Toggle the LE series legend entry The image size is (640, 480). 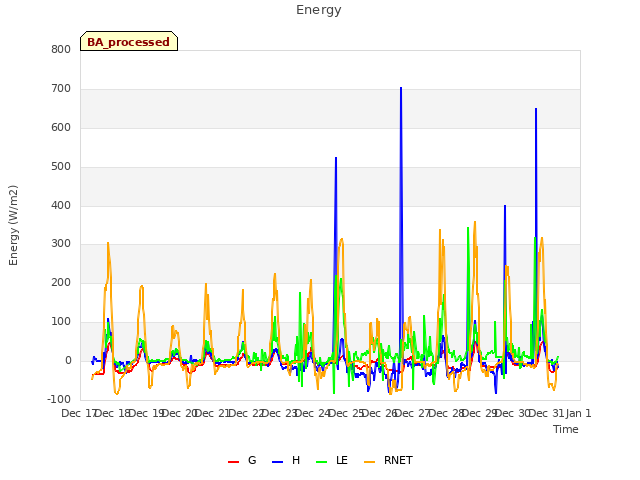[332, 461]
